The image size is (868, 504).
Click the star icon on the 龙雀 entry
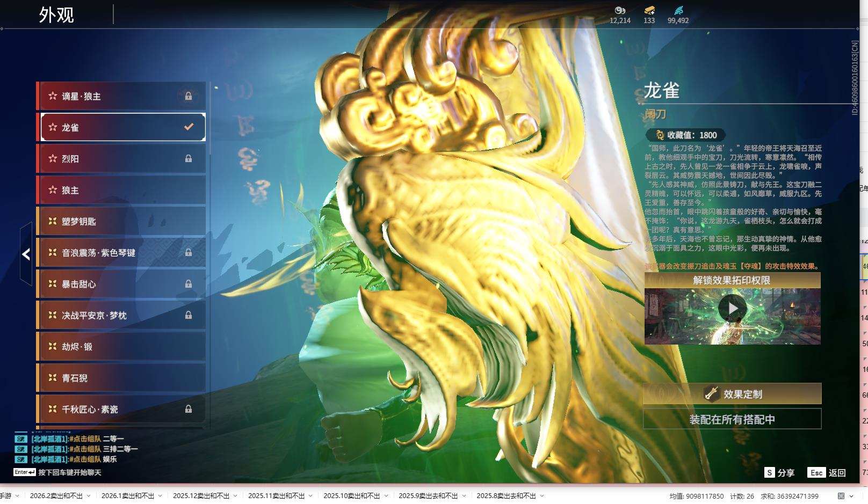[x=52, y=127]
